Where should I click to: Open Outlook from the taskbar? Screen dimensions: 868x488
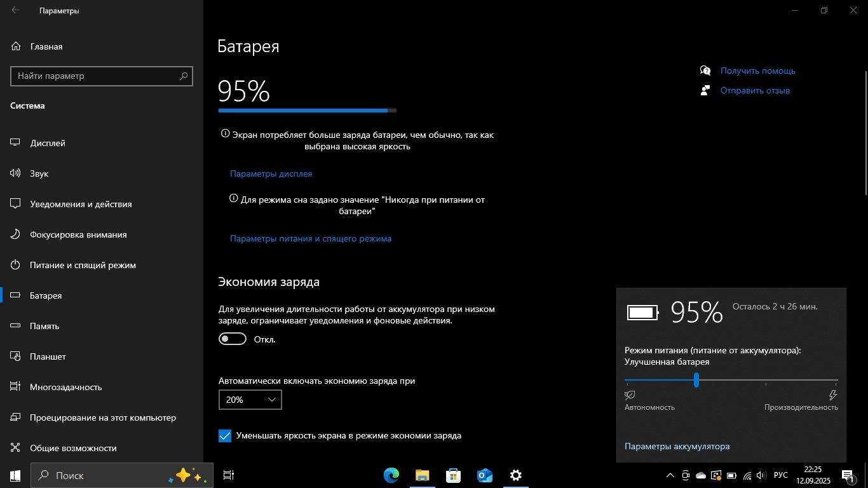click(484, 475)
